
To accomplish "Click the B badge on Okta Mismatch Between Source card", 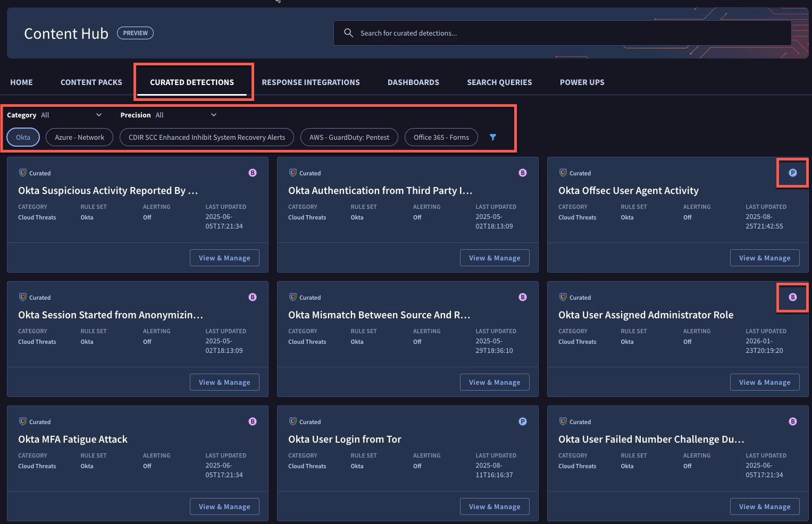I will (x=523, y=297).
